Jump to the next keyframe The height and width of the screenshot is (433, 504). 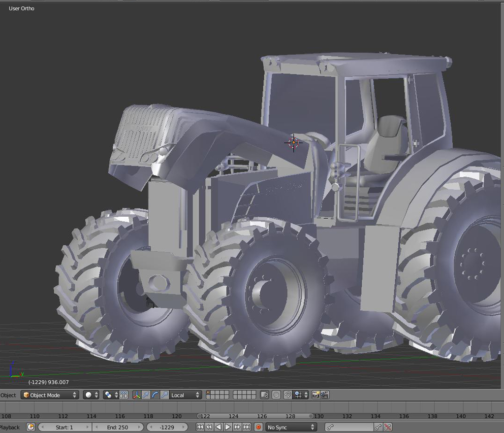coord(237,427)
